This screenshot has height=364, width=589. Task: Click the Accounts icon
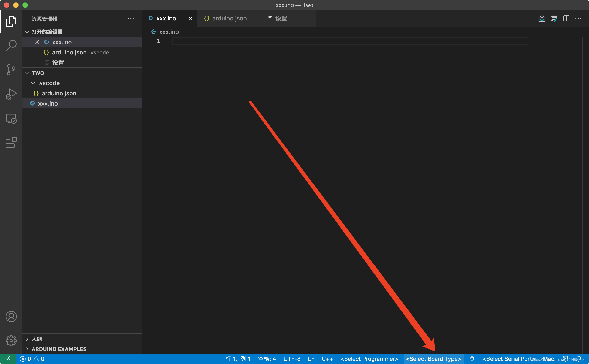11,316
